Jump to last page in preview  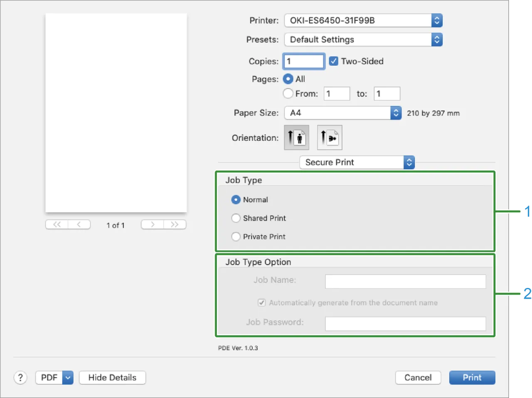coord(175,225)
